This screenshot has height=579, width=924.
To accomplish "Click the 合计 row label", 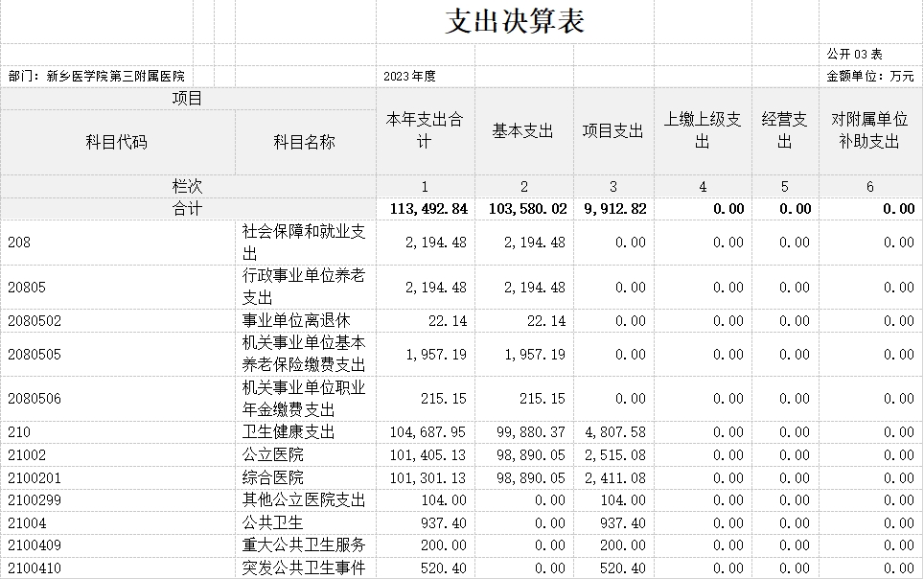I will tap(188, 209).
